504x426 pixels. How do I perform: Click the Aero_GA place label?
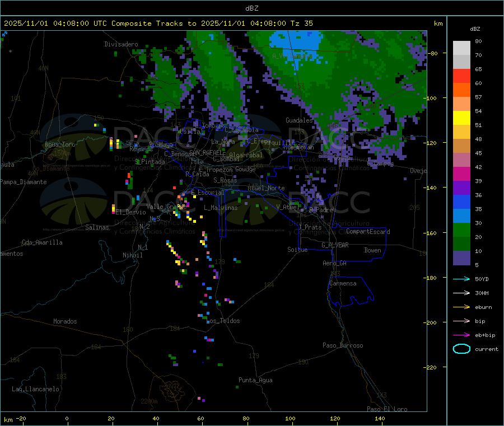pos(334,263)
